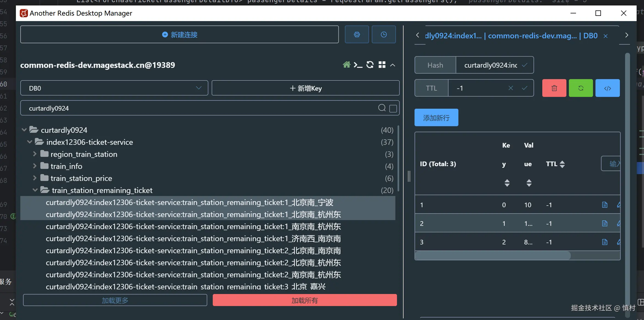644x320 pixels.
Task: Click the grid multi-select icon
Action: tap(382, 65)
